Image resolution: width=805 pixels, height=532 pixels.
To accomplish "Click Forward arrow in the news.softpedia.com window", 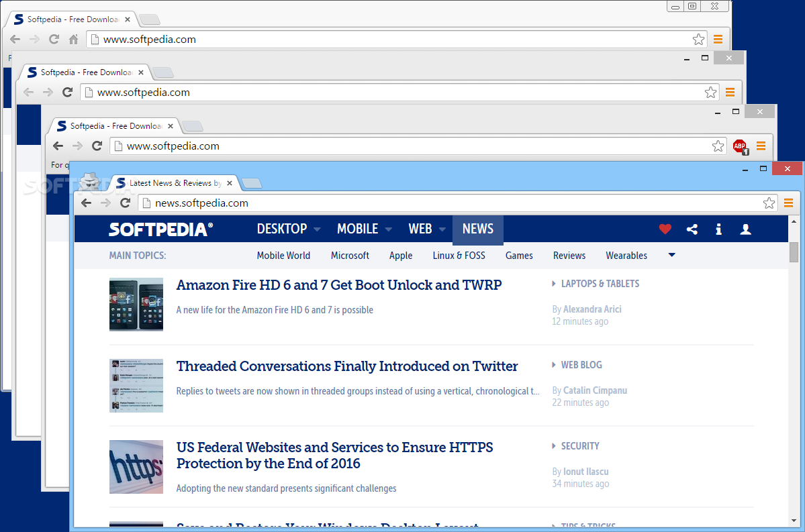I will point(106,203).
